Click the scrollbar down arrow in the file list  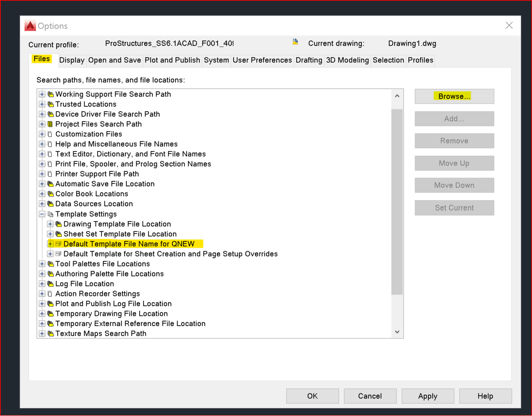click(397, 332)
